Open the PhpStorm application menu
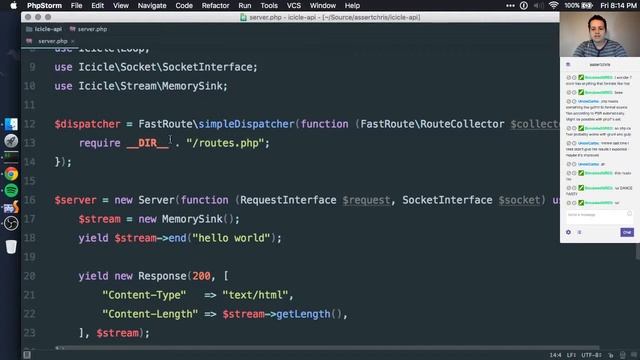Screen dimensions: 640x360 point(44,6)
